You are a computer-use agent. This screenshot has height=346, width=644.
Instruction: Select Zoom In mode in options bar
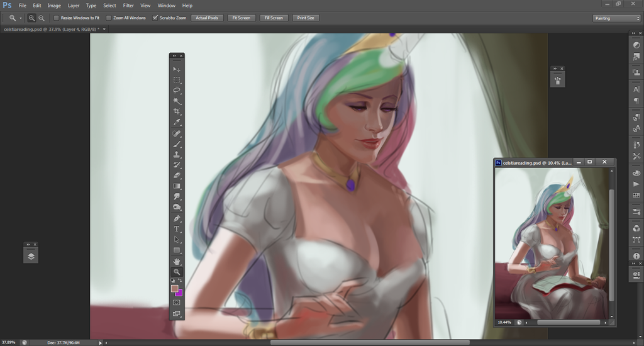tap(31, 18)
